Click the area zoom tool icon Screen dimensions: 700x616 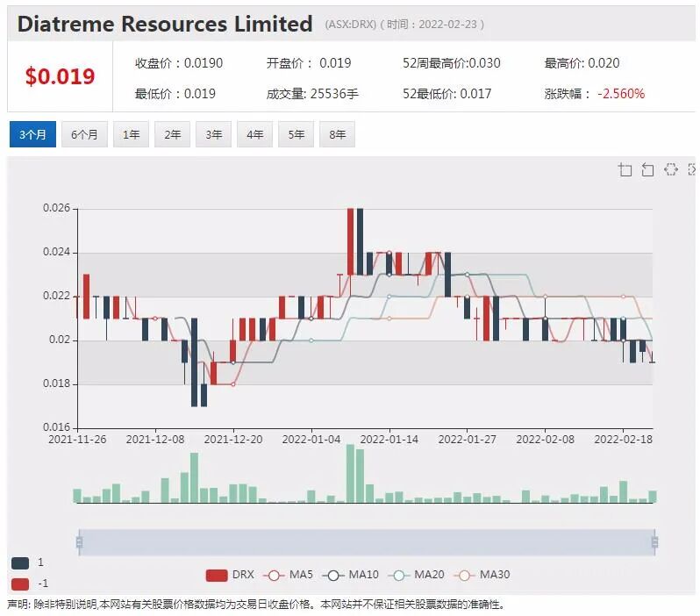pyautogui.click(x=625, y=169)
